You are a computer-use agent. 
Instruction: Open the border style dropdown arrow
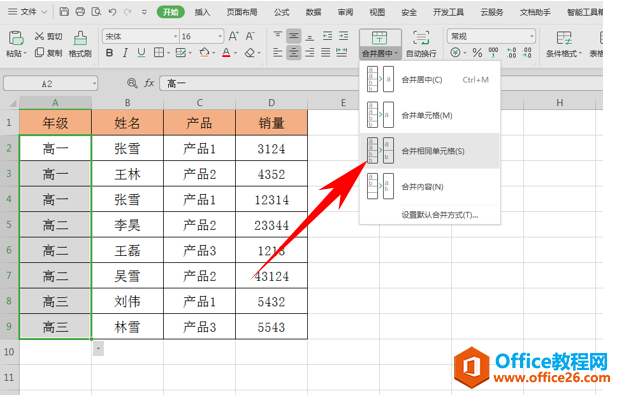tap(168, 53)
